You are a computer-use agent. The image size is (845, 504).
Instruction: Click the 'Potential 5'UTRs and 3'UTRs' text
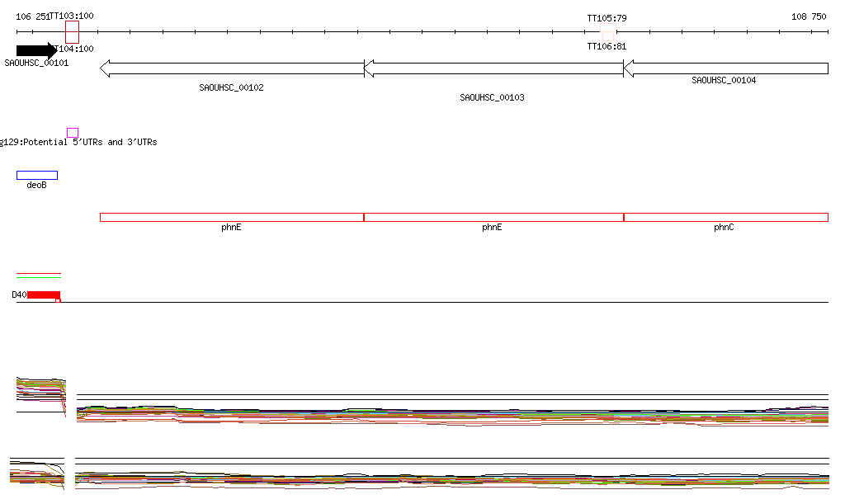pos(90,142)
